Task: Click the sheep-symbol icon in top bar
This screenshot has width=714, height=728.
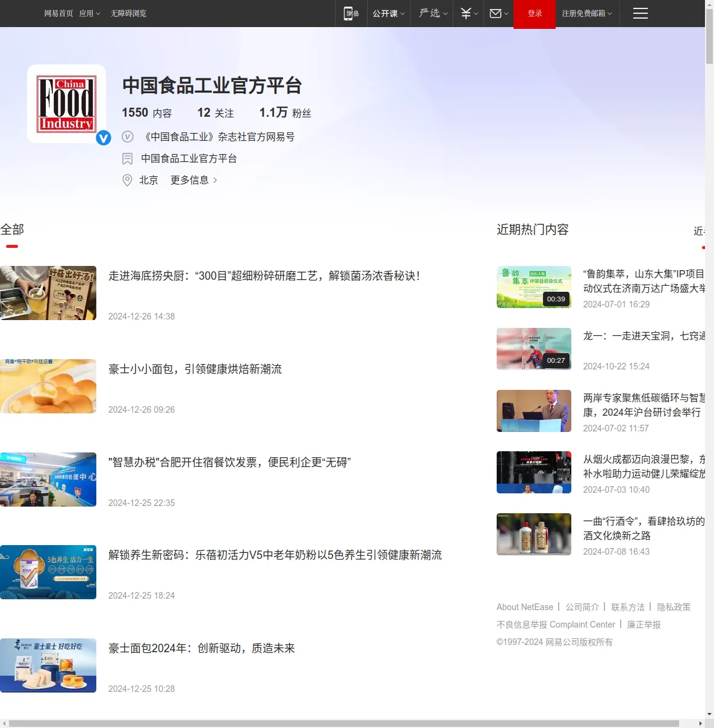Action: (466, 13)
